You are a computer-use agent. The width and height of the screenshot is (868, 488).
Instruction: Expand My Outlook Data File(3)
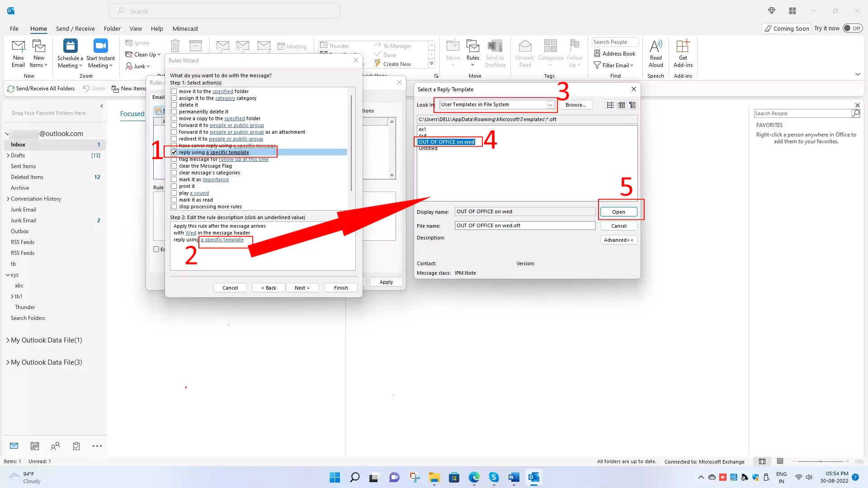8,362
